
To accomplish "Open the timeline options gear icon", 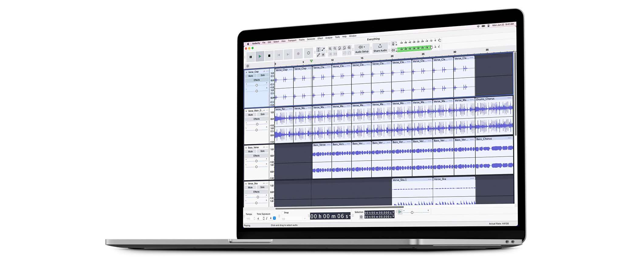I will [x=248, y=66].
